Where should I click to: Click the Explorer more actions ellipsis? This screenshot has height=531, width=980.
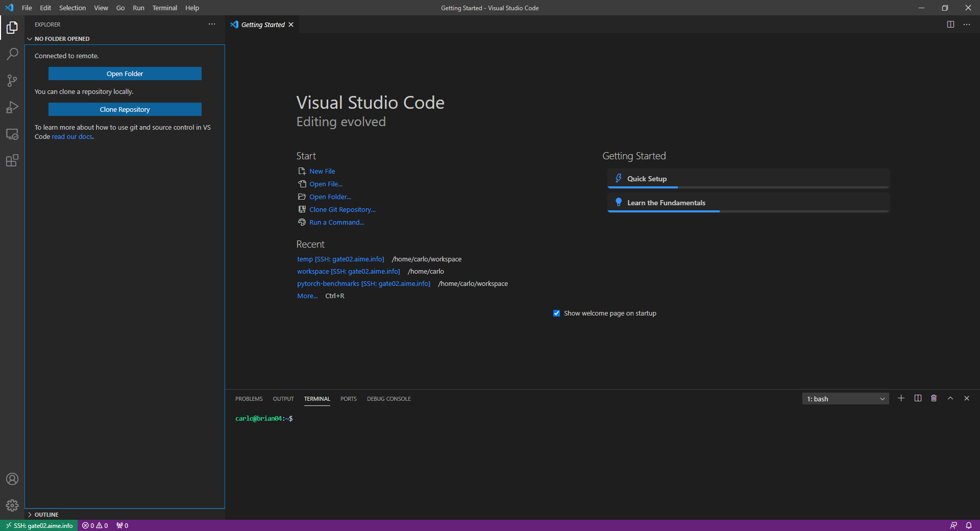click(212, 25)
